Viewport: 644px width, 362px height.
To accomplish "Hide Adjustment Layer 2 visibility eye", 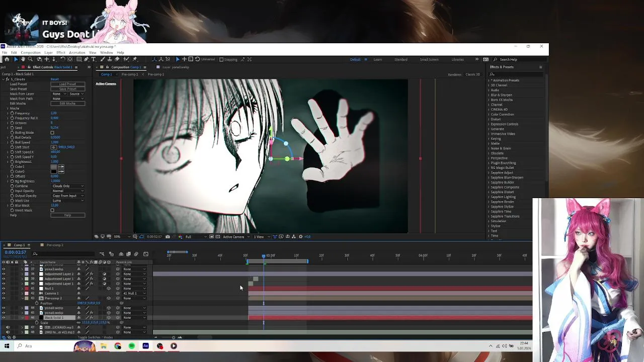I will tap(4, 274).
